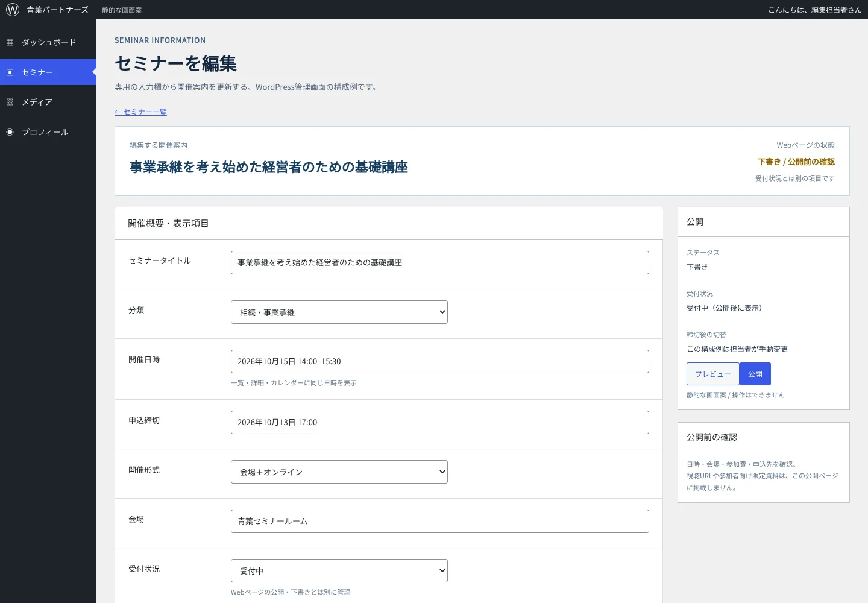This screenshot has width=868, height=603.
Task: Click the この構成例は担当者が手動変更 text
Action: click(737, 349)
